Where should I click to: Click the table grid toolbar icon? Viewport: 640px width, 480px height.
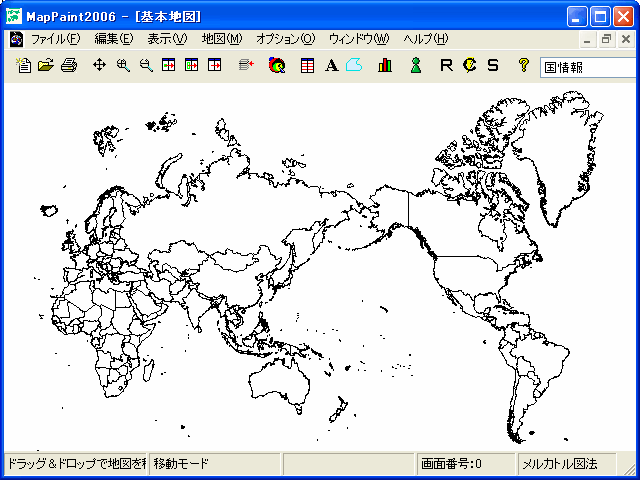(x=308, y=66)
